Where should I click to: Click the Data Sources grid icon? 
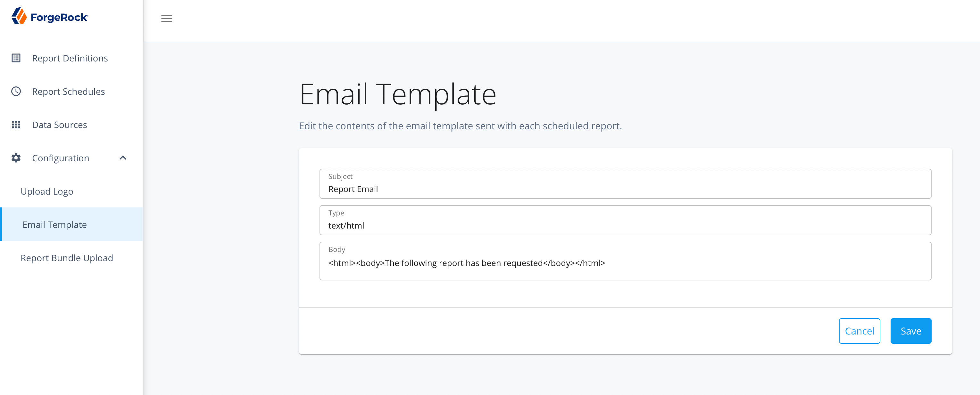point(16,124)
